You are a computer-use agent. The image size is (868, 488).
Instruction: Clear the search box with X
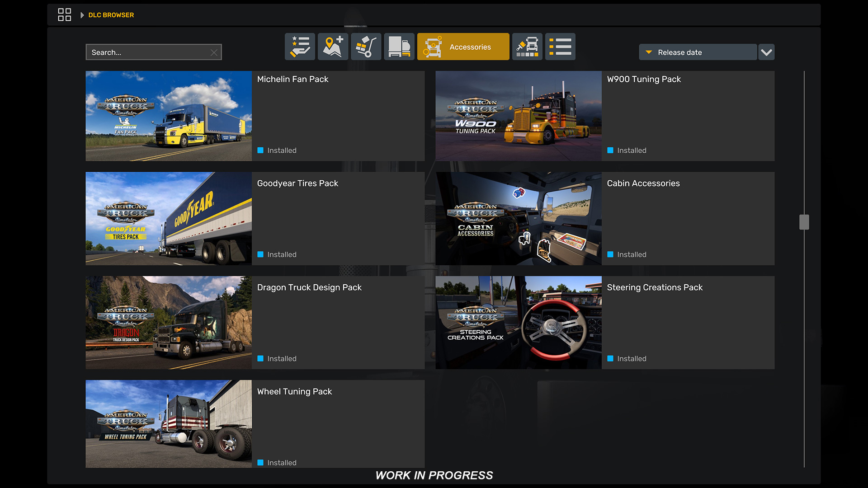click(x=214, y=52)
